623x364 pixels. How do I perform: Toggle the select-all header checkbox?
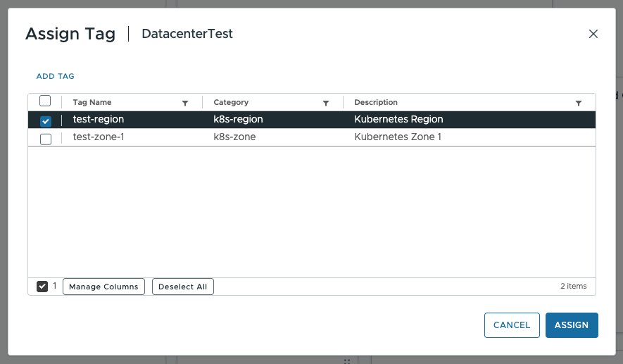(45, 101)
